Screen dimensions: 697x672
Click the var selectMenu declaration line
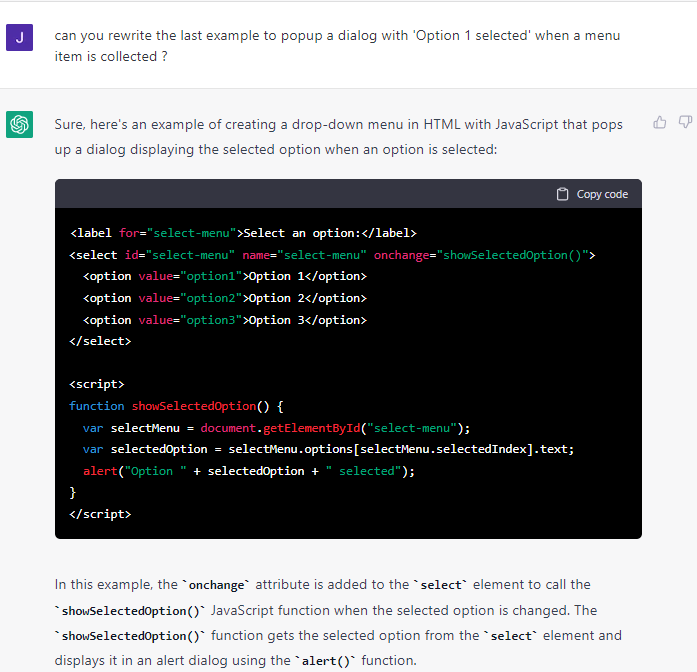coord(276,428)
